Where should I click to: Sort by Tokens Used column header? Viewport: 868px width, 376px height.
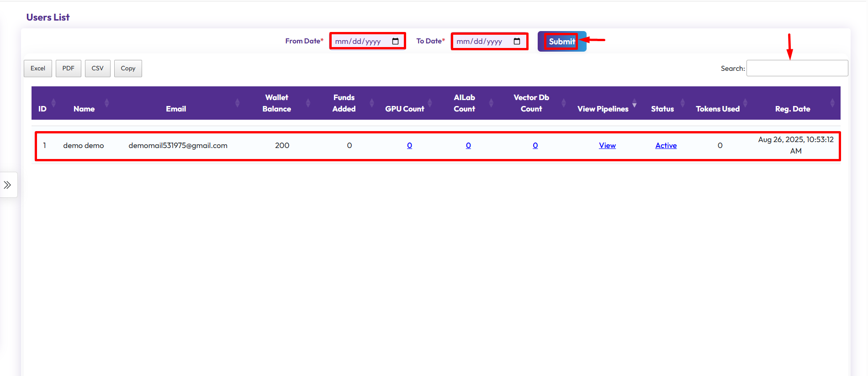717,109
